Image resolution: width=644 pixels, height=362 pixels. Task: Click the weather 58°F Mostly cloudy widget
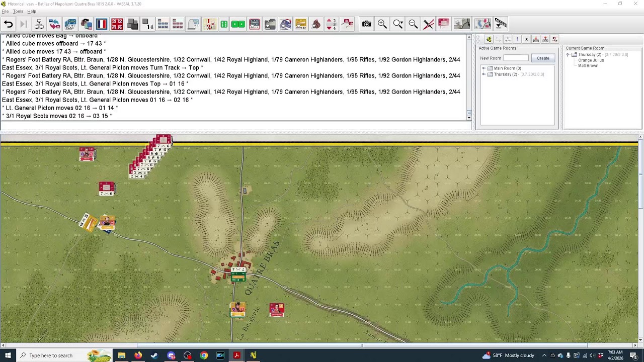508,355
